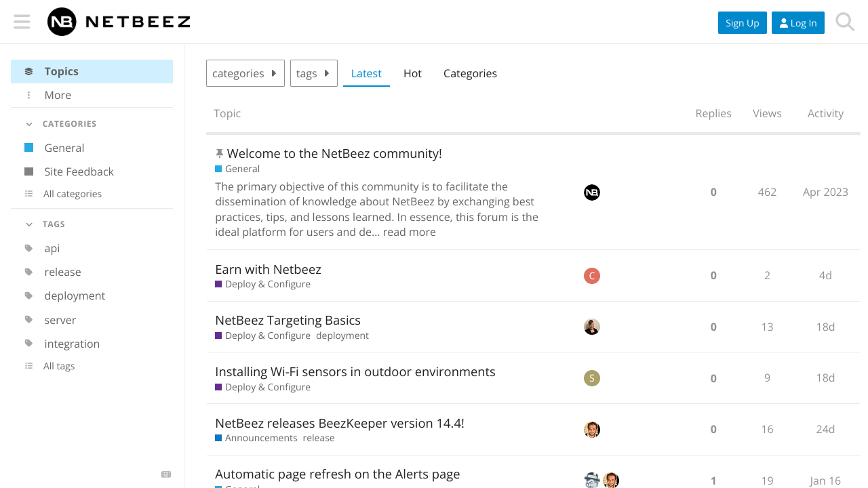
Task: Sort by Views column header
Action: coord(767,113)
